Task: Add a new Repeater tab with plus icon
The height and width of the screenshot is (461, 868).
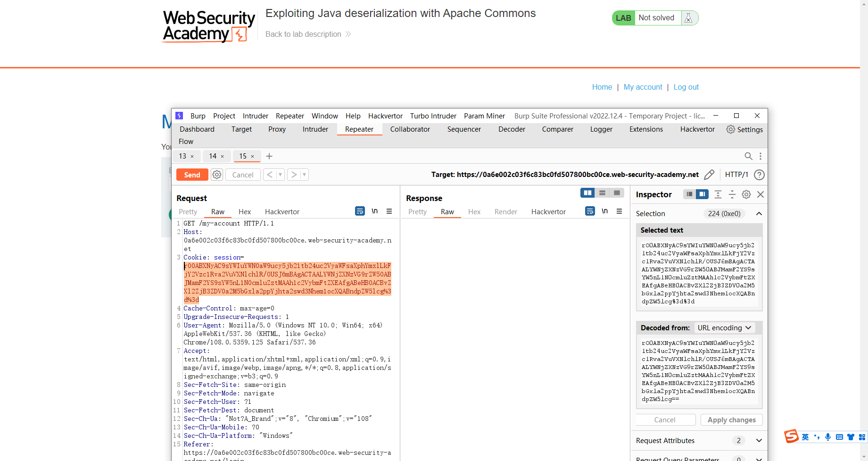Action: tap(269, 156)
